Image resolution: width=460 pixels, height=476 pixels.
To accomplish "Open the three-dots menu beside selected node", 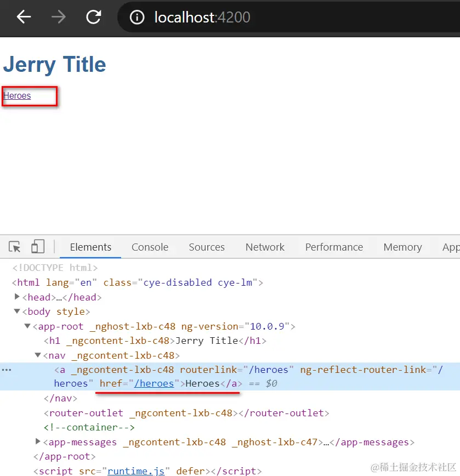I will (7, 370).
